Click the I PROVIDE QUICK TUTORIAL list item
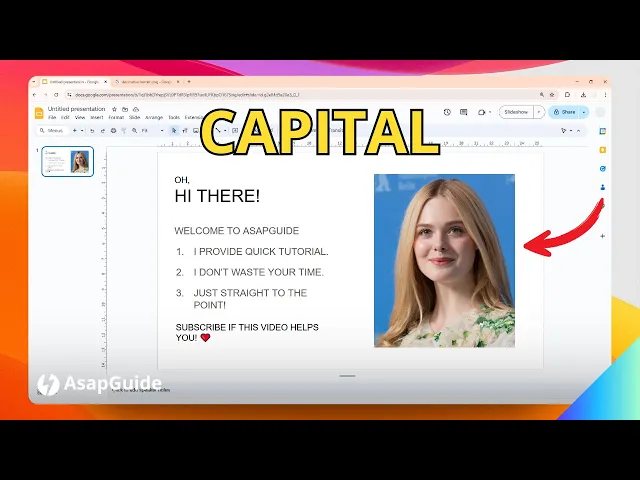This screenshot has width=640, height=480. pos(261,252)
